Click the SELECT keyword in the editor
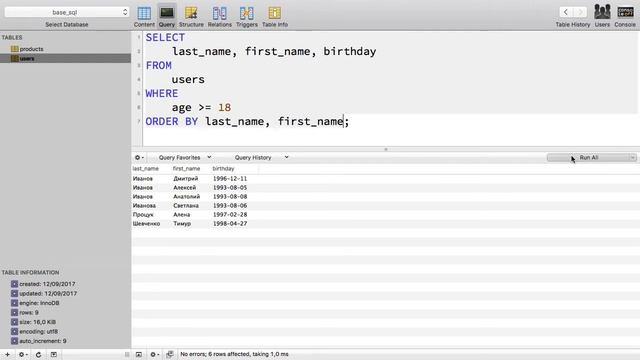This screenshot has width=640, height=360. point(165,38)
